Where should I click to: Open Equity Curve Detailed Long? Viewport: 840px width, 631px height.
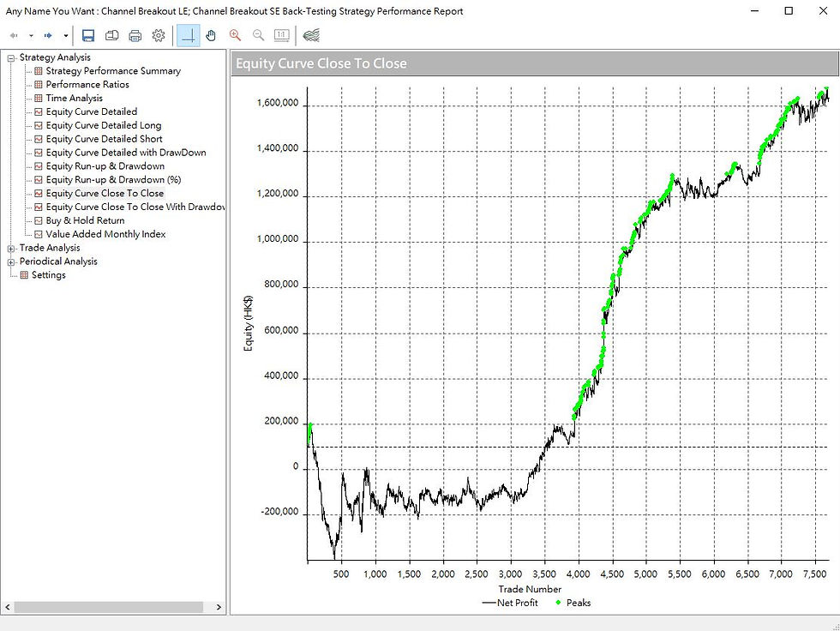tap(104, 125)
